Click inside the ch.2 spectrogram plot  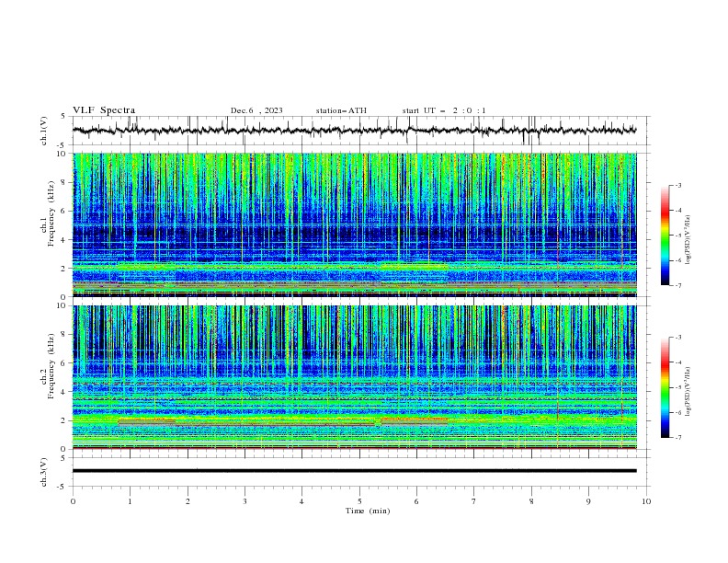354,377
